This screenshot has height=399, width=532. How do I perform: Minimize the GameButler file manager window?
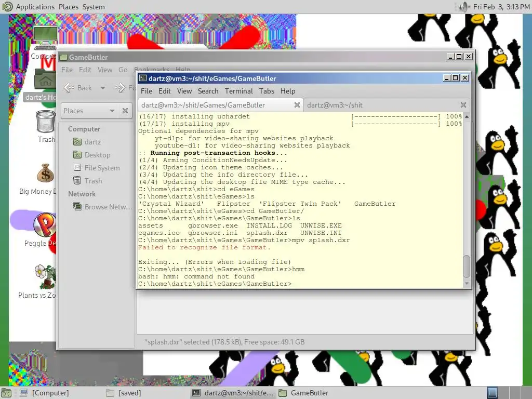[x=450, y=57]
